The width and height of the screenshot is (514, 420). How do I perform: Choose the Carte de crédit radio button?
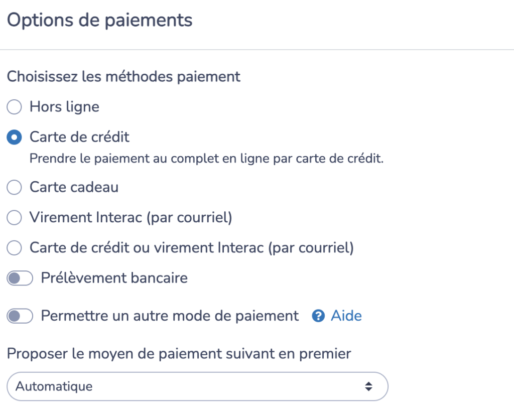pos(14,137)
